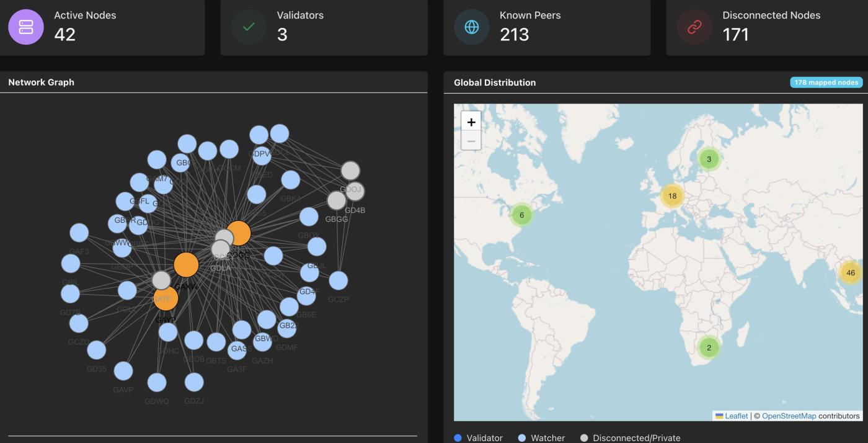
Task: Select the orange GATF validator node
Action: 164,299
